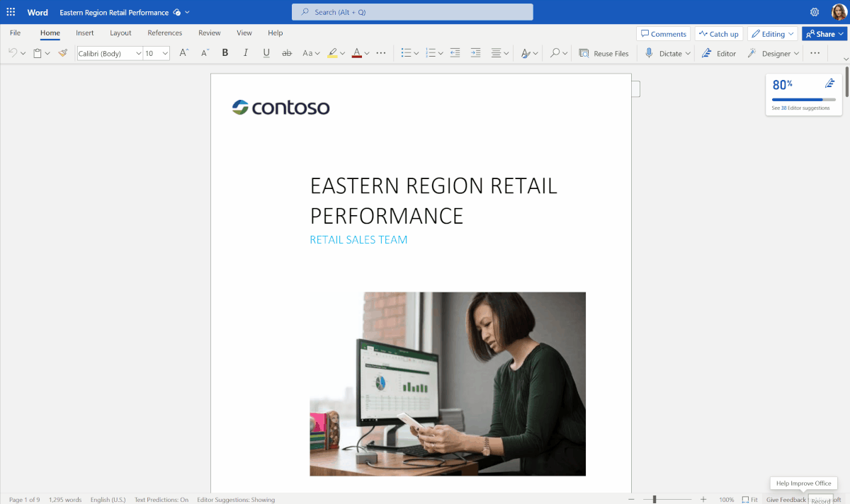Expand the Calibri (Body) font name dropdown
850x504 pixels.
pyautogui.click(x=138, y=53)
